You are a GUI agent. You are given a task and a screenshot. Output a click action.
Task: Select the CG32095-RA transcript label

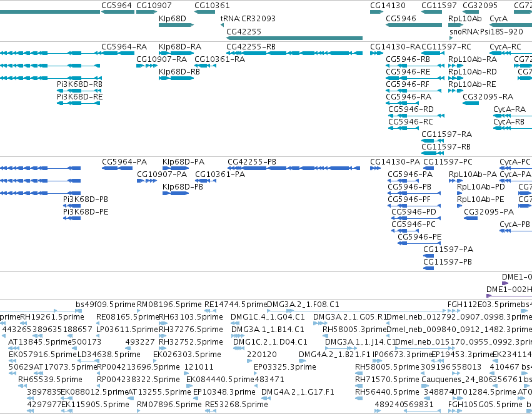click(488, 97)
